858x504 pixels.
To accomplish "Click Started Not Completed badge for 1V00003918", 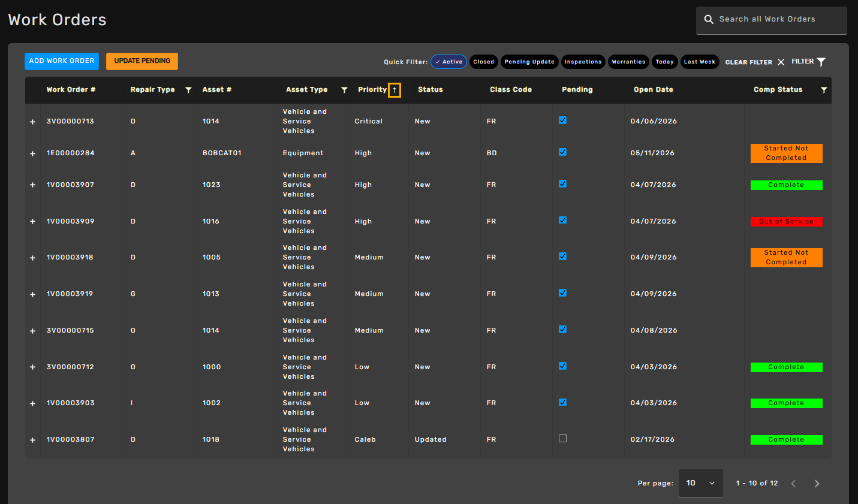I will coord(787,258).
